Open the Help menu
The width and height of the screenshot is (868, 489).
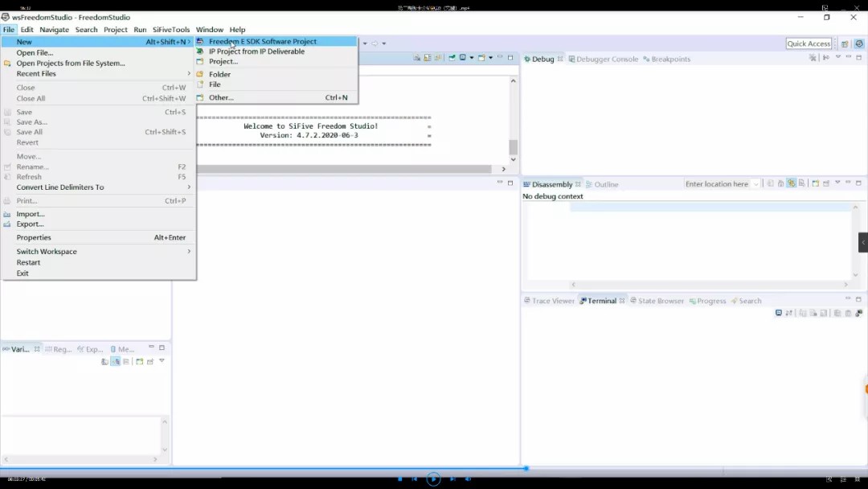pyautogui.click(x=237, y=30)
